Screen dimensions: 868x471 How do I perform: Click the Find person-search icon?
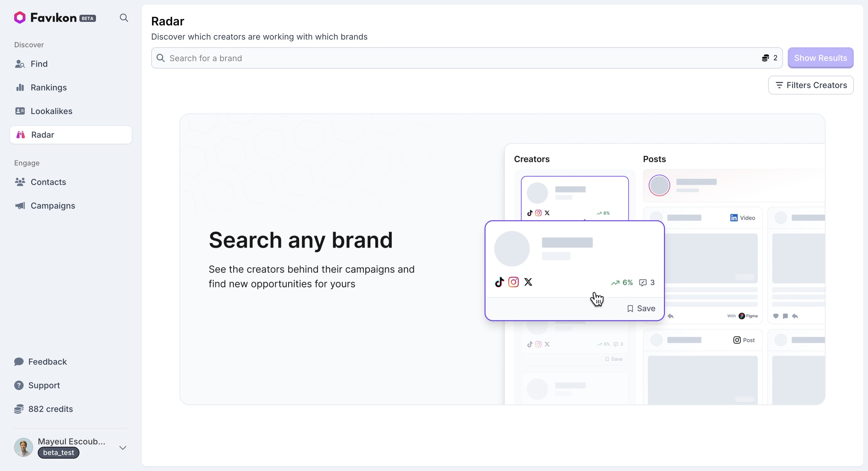click(x=20, y=64)
